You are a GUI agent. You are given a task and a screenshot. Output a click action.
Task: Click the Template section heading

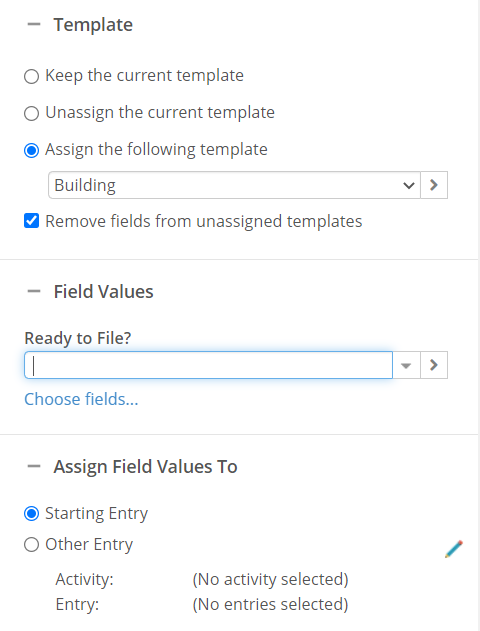click(x=93, y=25)
